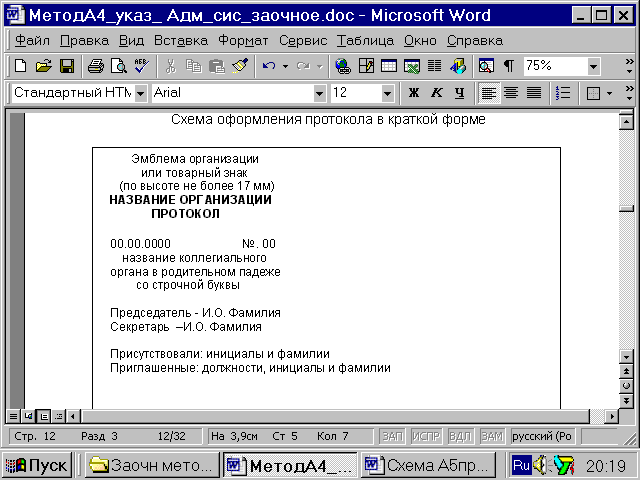Toggle underline formatting (Ч)
The width and height of the screenshot is (640, 480).
click(x=460, y=93)
